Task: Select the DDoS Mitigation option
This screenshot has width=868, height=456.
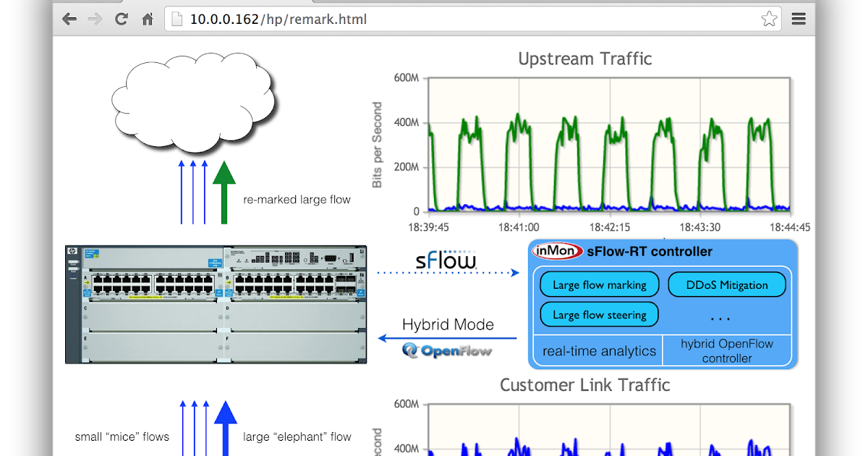Action: click(x=727, y=284)
